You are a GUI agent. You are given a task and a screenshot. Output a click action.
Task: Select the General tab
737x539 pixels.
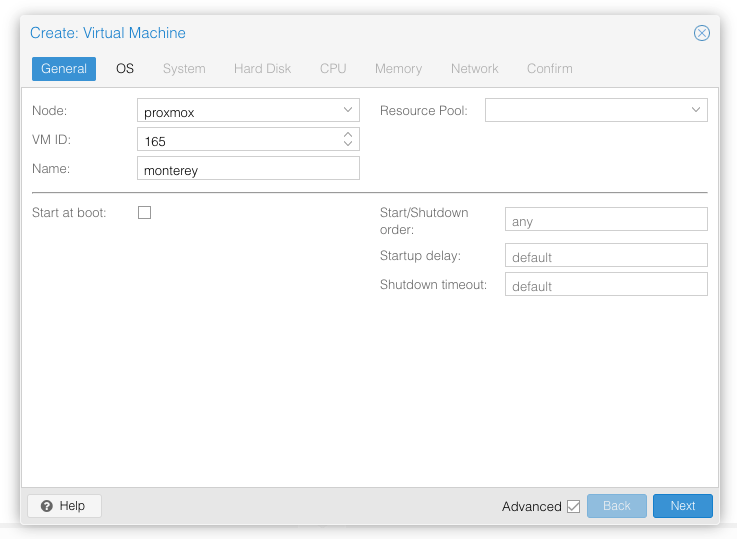64,69
